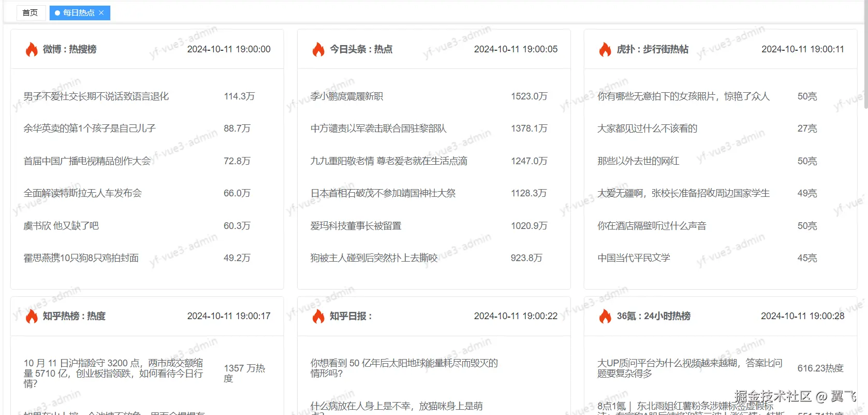Open 大爱无疆啊 张校长 post
868x415 pixels.
click(x=684, y=193)
